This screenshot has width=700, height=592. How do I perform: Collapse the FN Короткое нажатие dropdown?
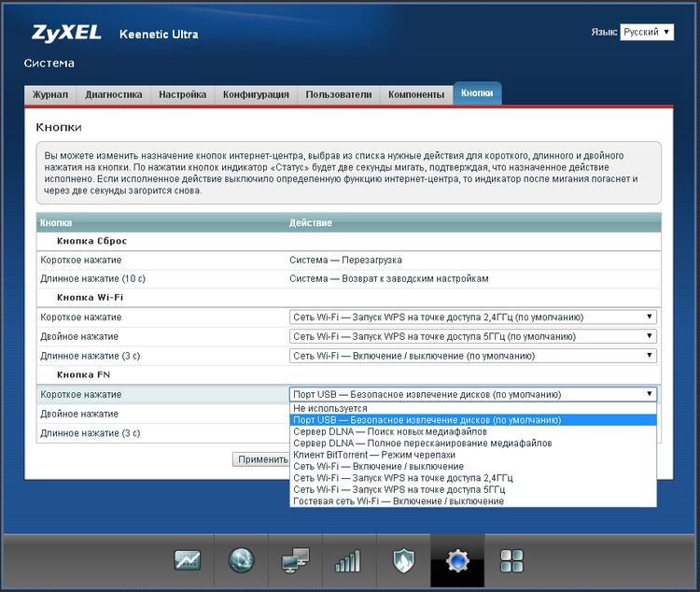tap(473, 395)
